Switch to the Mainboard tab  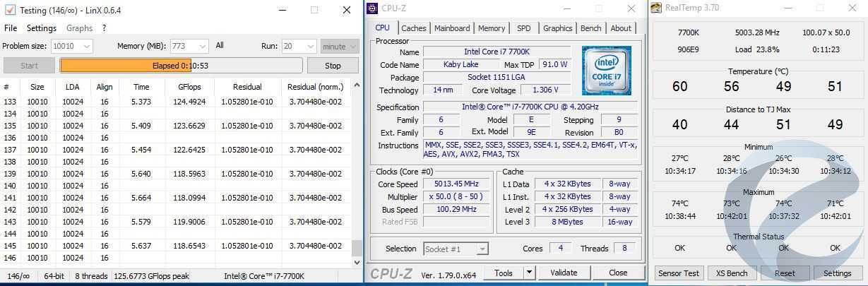tap(452, 28)
